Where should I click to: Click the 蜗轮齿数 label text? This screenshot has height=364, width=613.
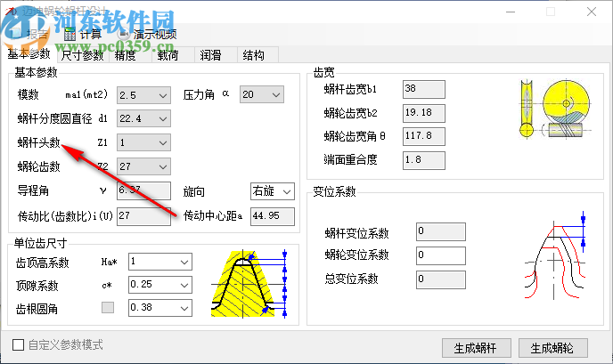pyautogui.click(x=38, y=166)
